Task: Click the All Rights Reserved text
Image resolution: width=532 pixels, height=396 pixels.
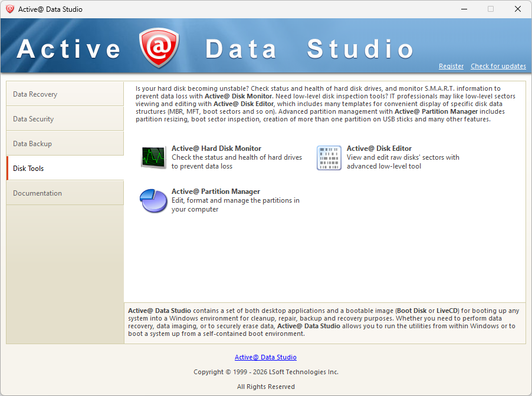Action: (x=266, y=387)
